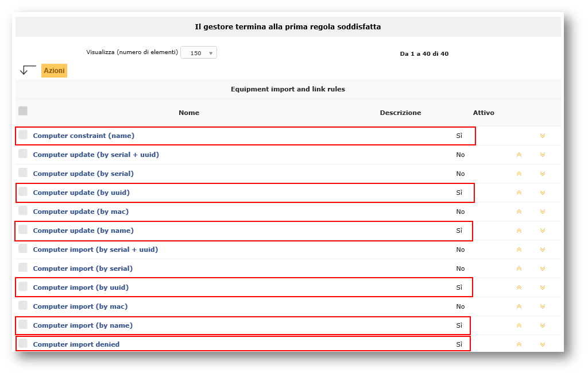Open 'Computer import (by uuid)' rule link
Screen dimensions: 588x376
80,287
